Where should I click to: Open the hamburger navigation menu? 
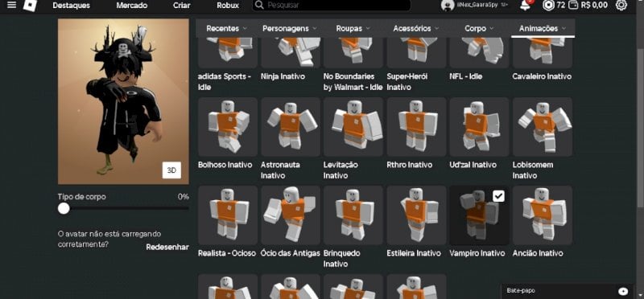pos(12,5)
